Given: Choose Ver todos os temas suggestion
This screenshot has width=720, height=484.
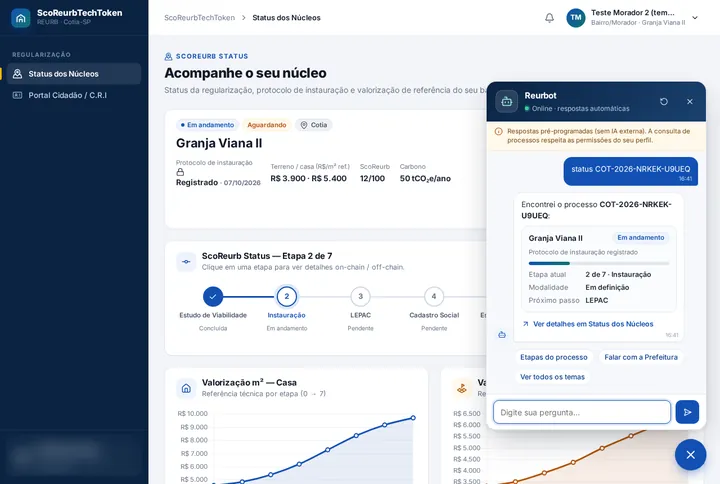Looking at the screenshot, I should tap(552, 377).
